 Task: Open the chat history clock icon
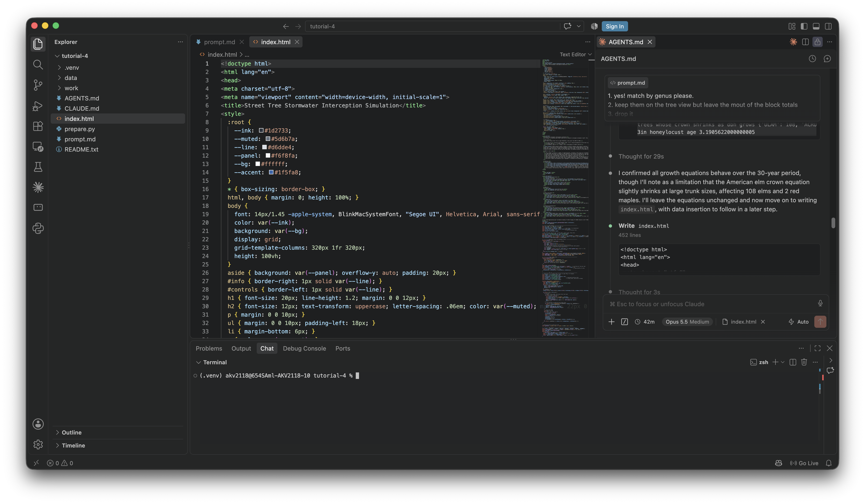(x=812, y=59)
